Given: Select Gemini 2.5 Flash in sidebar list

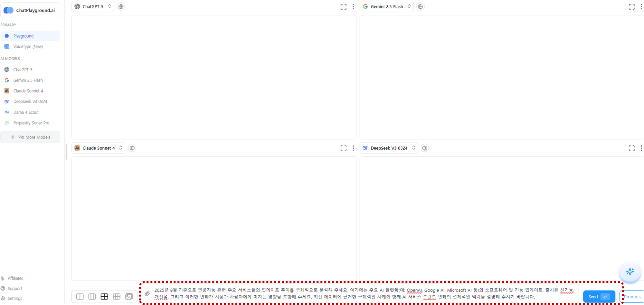Looking at the screenshot, I should tap(30, 80).
